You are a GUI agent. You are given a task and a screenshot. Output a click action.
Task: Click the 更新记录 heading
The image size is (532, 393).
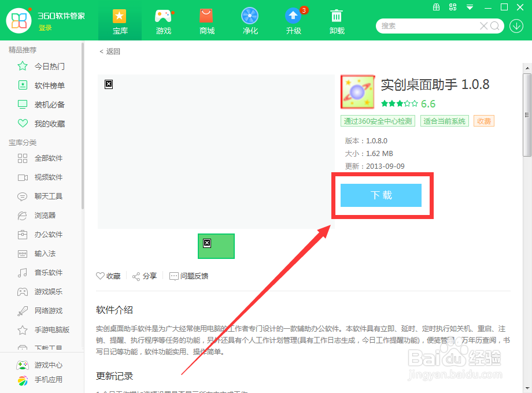tap(114, 376)
